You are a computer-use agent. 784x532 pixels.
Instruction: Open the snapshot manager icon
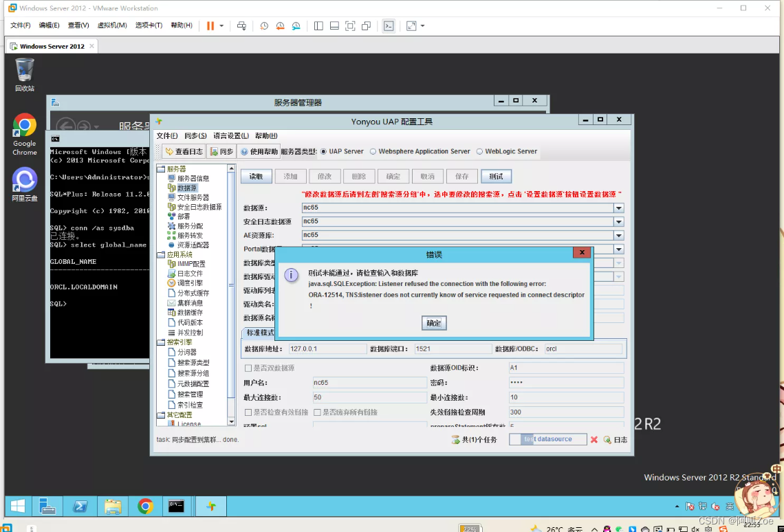[296, 26]
